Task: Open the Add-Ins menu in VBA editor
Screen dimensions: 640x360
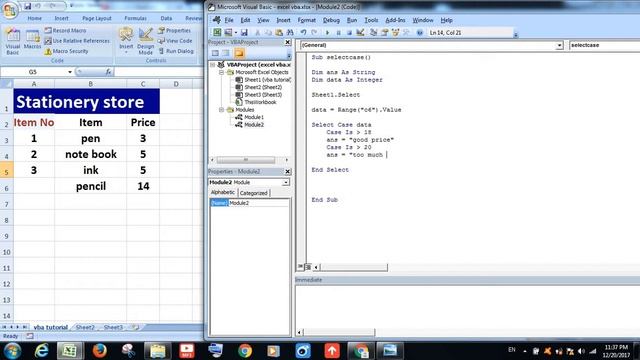Action: (395, 20)
